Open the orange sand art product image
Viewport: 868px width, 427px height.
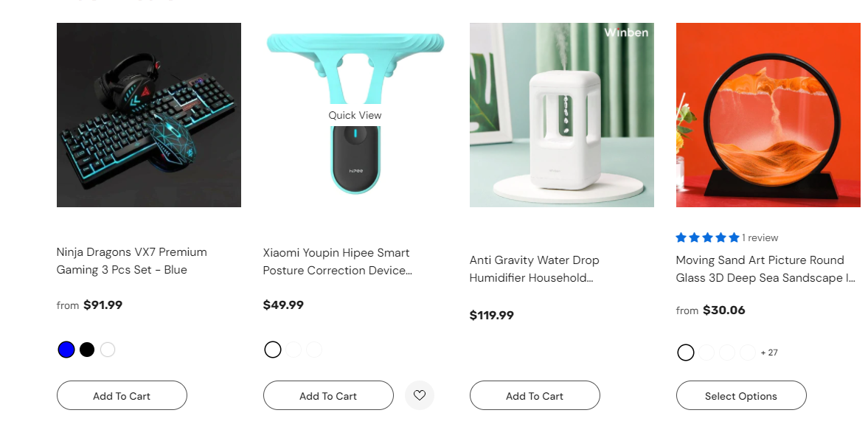pyautogui.click(x=768, y=114)
